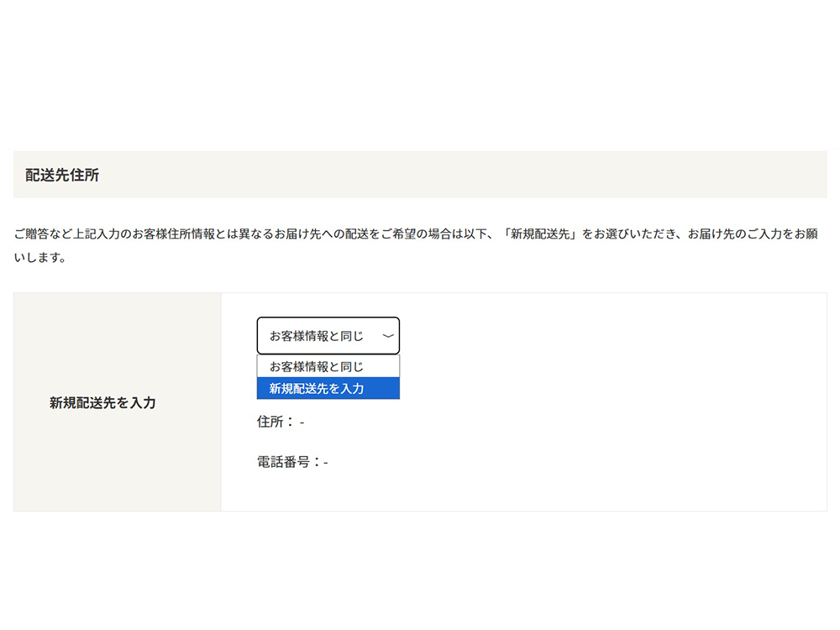840x630 pixels.
Task: Click 'いします。' on the paragraph's second line
Action: point(39,258)
